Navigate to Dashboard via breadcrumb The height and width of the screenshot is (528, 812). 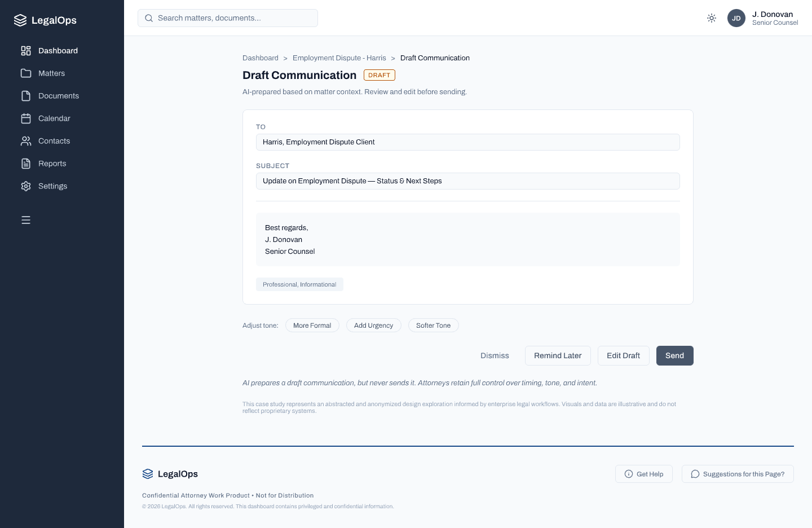(x=260, y=58)
